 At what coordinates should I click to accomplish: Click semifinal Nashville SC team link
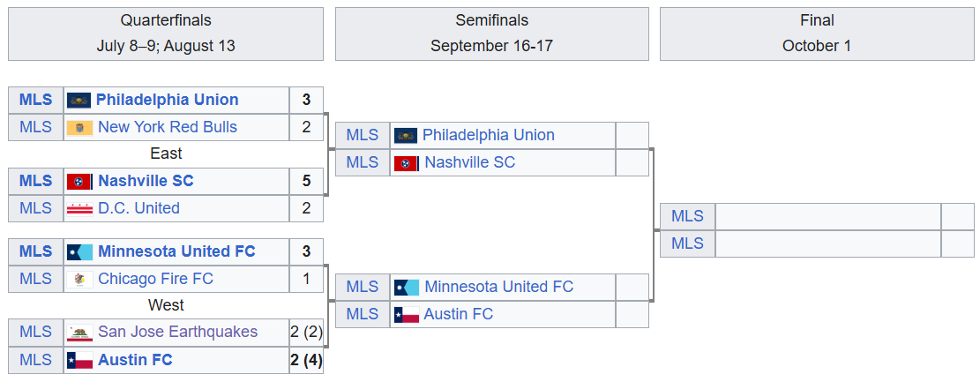point(469,162)
